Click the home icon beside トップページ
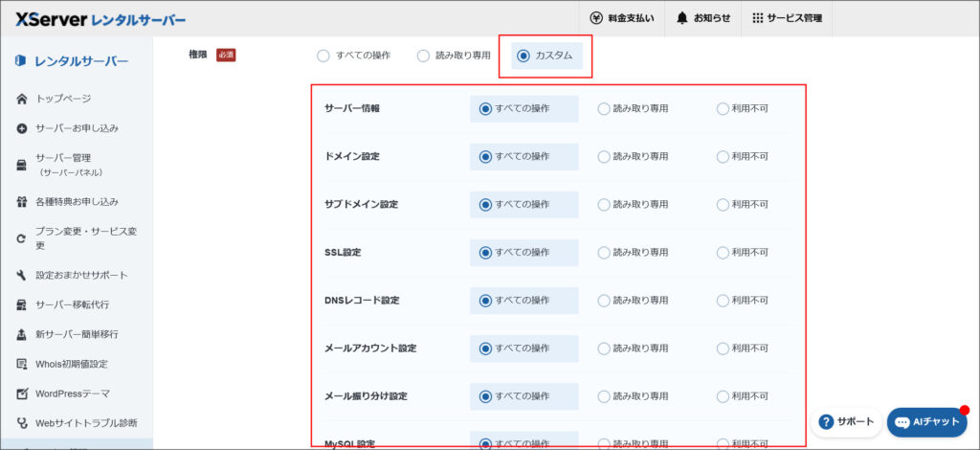 (x=22, y=99)
